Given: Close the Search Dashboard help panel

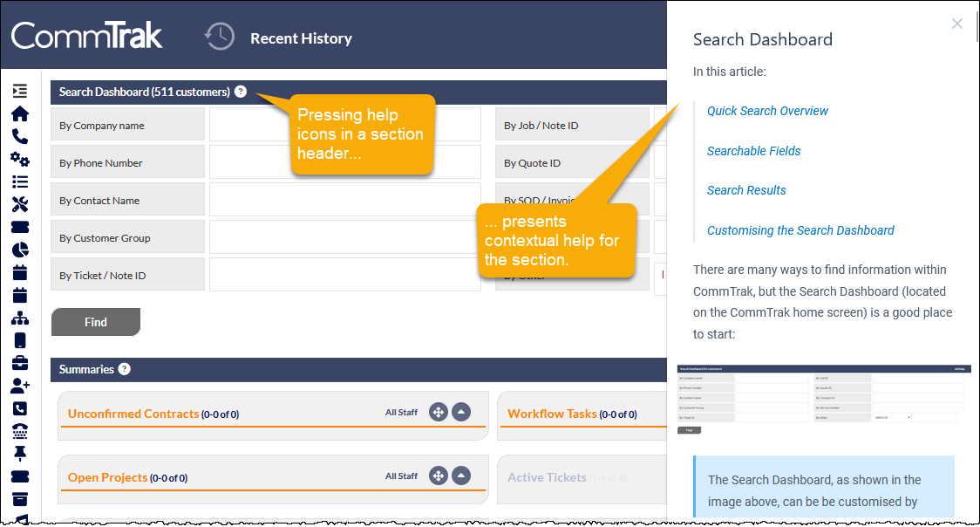Looking at the screenshot, I should pos(956,24).
